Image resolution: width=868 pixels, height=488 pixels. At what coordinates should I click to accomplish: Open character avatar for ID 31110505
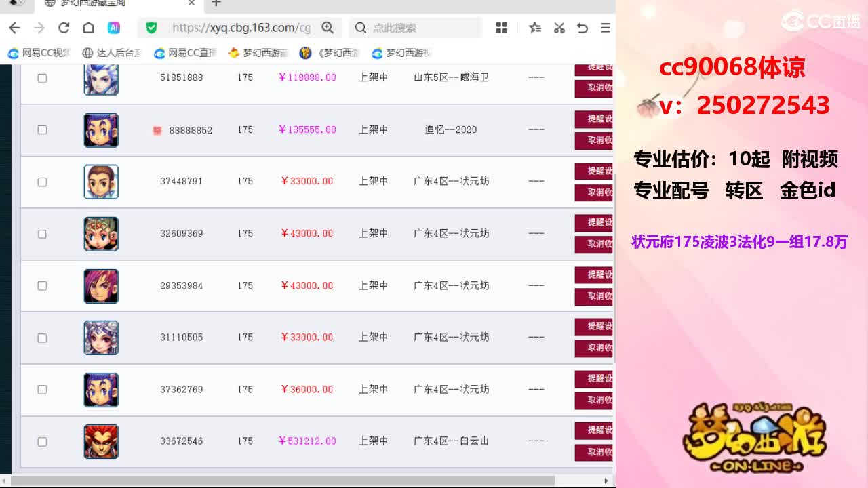(x=101, y=338)
